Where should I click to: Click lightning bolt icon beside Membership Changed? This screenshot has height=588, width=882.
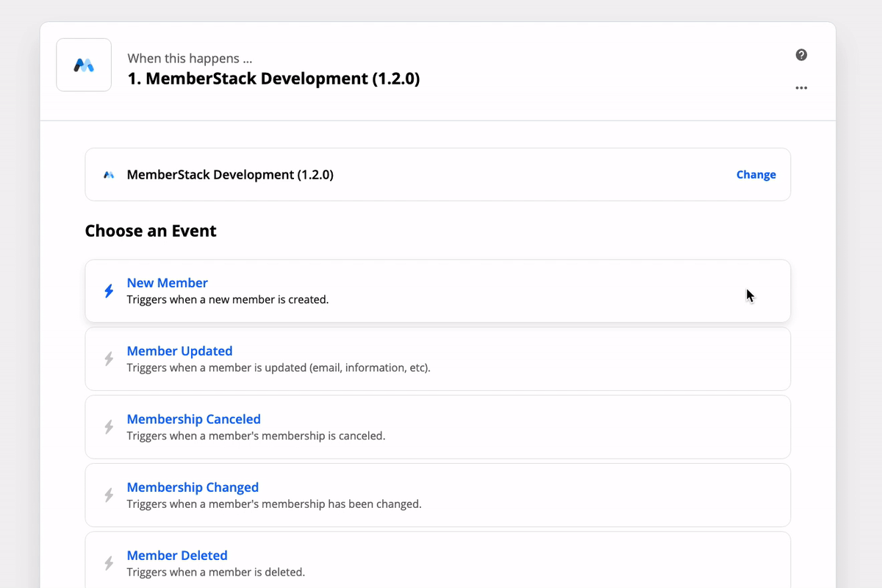[109, 495]
